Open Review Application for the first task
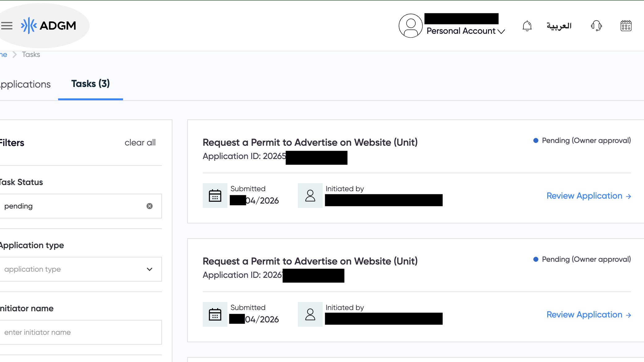Viewport: 644px width, 362px height. point(589,196)
